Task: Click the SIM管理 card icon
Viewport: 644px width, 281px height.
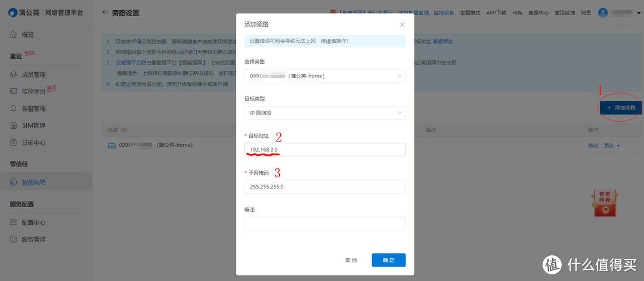Action: click(x=14, y=125)
